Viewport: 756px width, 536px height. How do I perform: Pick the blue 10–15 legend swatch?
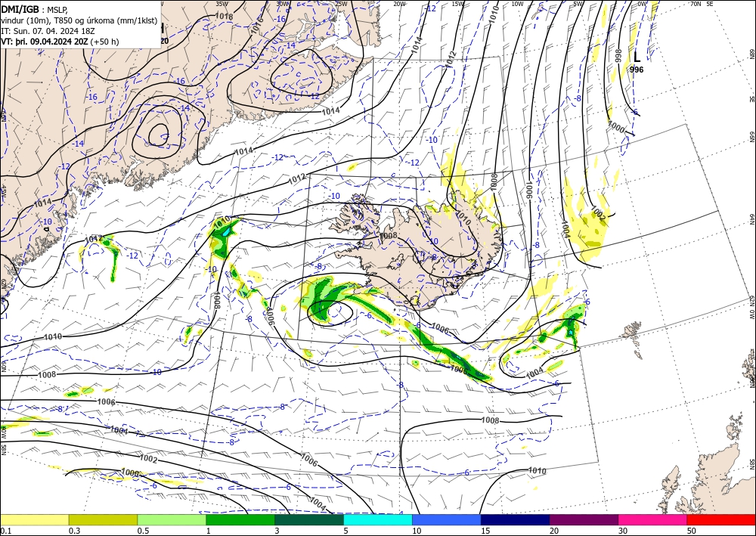point(447,519)
